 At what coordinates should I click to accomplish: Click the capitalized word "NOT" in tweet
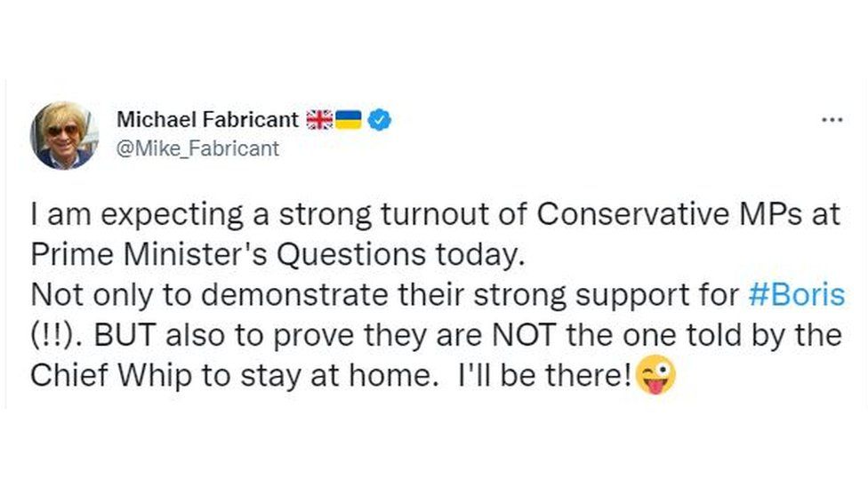click(523, 335)
